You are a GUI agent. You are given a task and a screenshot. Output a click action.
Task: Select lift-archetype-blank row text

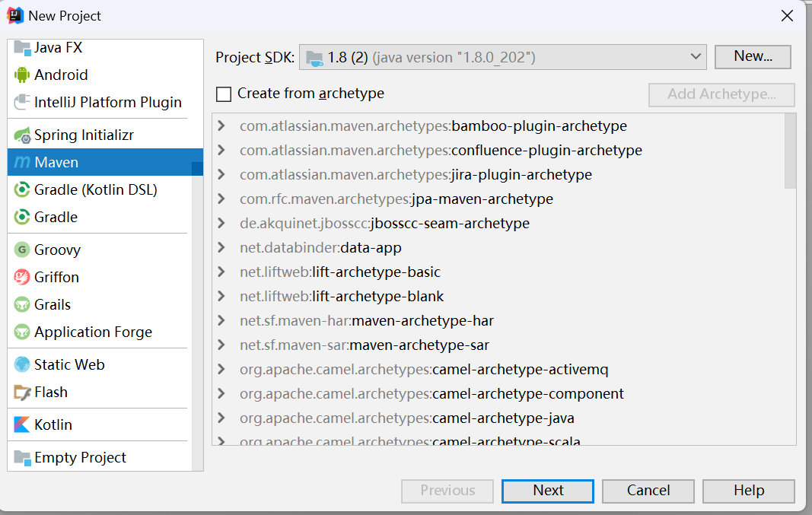point(342,296)
